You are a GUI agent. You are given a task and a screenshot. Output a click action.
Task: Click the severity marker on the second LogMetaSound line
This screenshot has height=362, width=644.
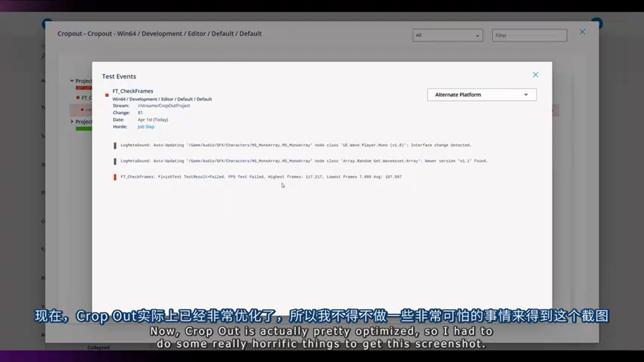click(115, 160)
